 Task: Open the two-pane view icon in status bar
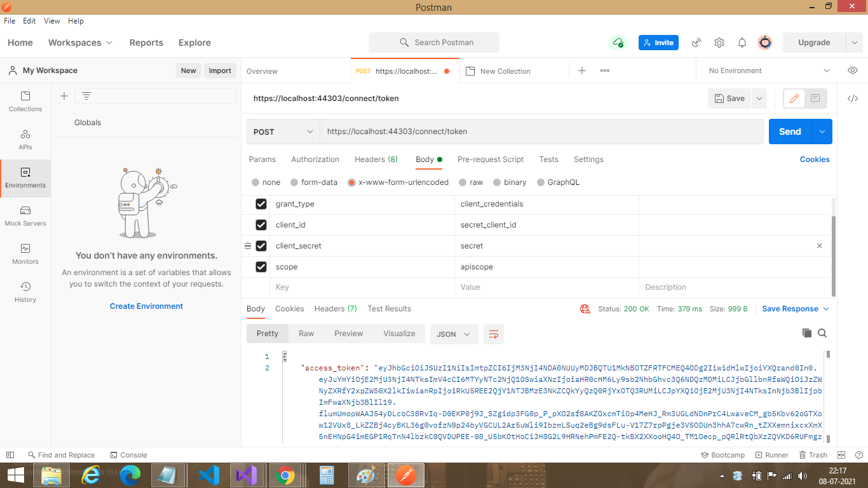click(841, 455)
